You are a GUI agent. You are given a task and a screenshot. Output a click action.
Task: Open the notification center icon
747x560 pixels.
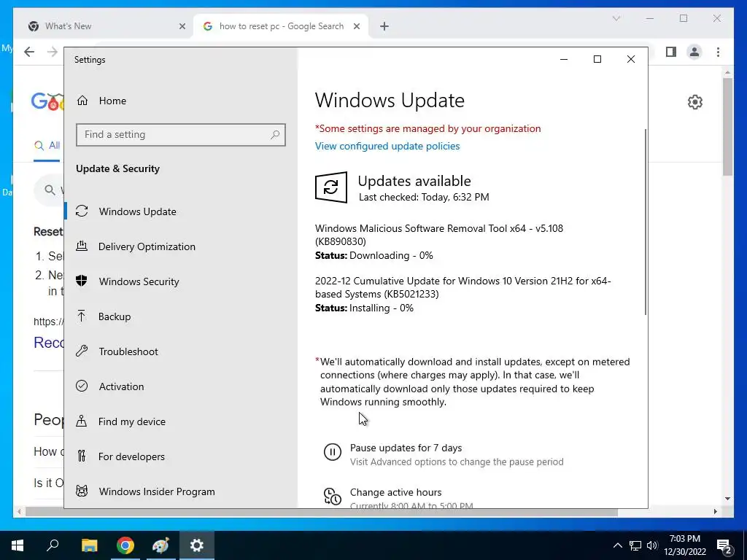(x=724, y=546)
